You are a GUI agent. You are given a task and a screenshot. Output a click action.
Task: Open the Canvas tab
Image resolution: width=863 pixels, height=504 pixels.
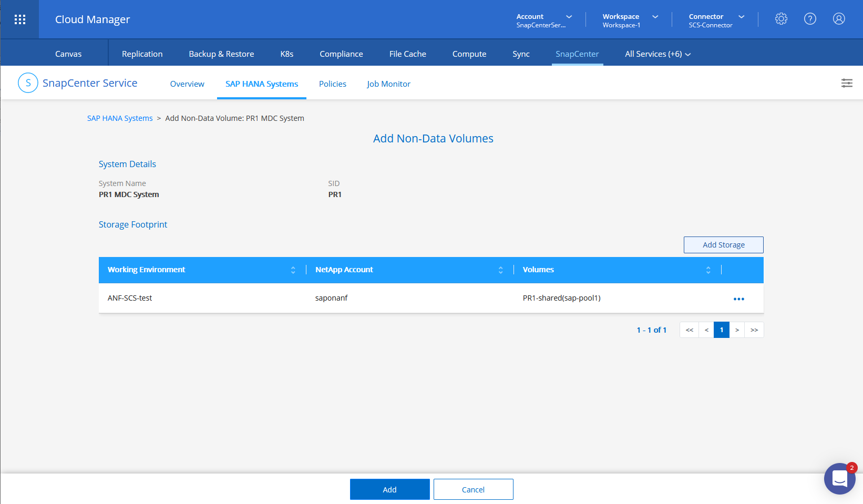[x=68, y=54]
